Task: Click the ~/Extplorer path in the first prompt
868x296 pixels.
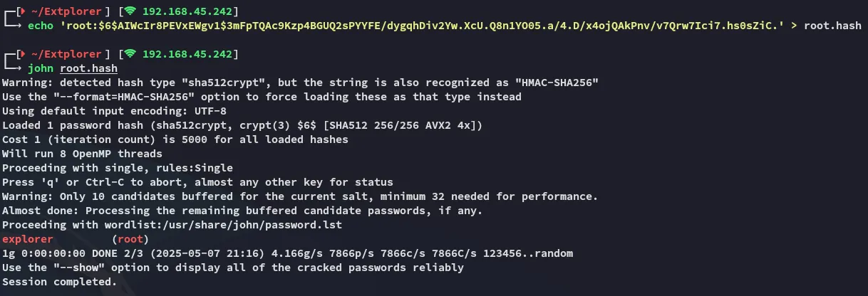Action: click(x=57, y=11)
